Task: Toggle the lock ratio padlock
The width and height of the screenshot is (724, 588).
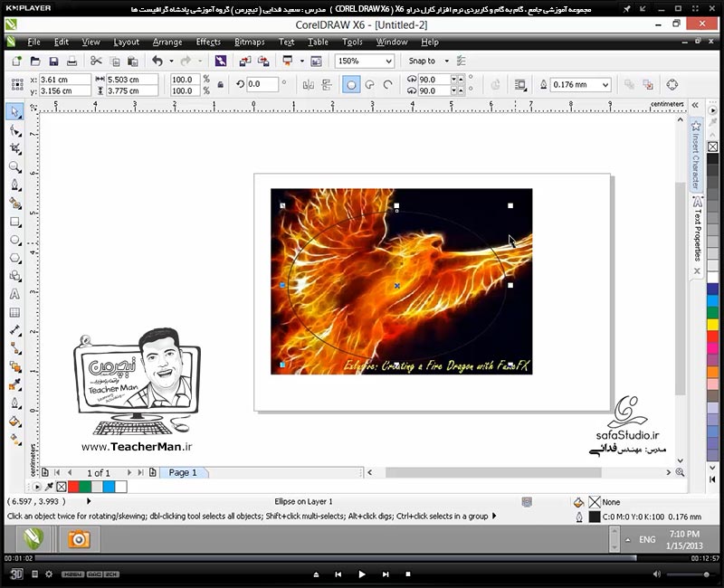Action: point(221,85)
